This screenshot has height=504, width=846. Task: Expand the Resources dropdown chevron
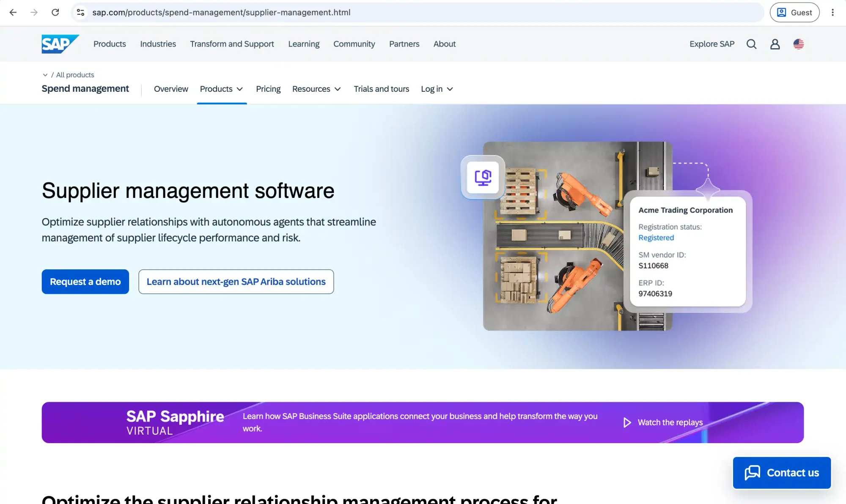[x=338, y=89]
